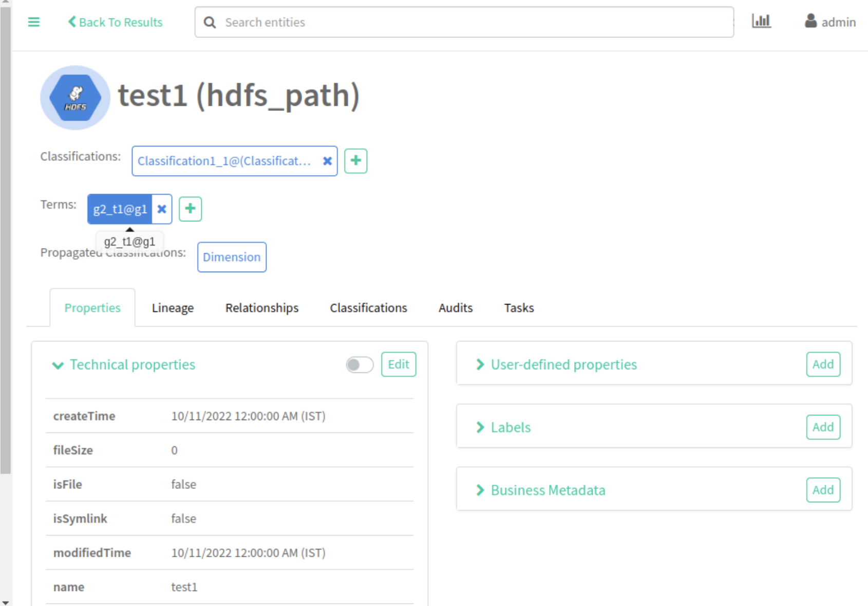This screenshot has height=606, width=868.
Task: Open the hamburger side menu
Action: pyautogui.click(x=34, y=22)
